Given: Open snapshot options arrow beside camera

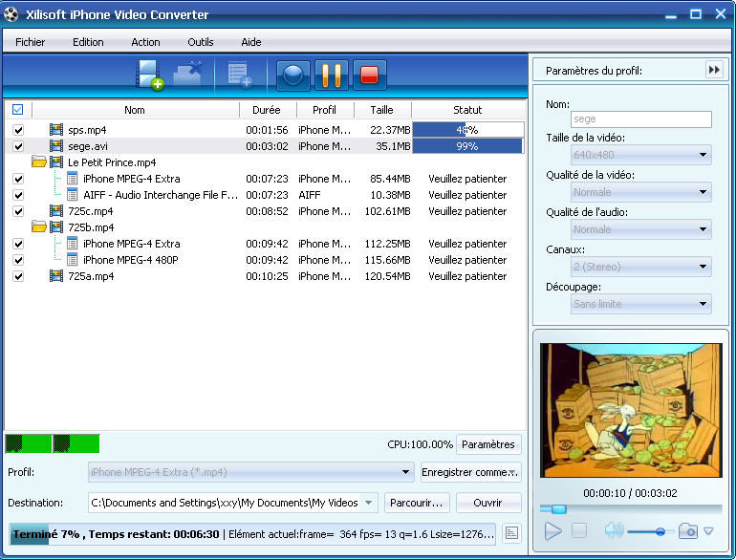Looking at the screenshot, I should 709,531.
